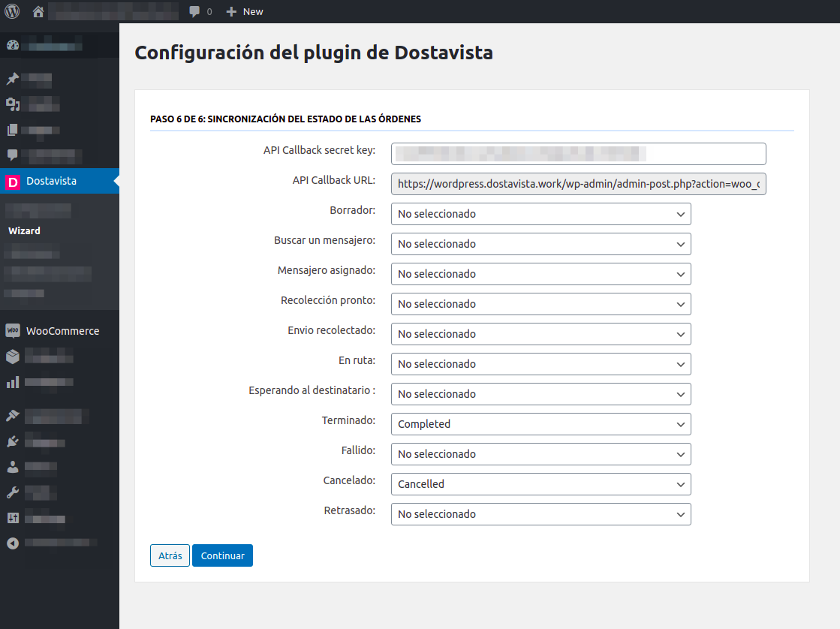Click the Collapse menu arrow icon
Screen dimensions: 840x629
point(13,543)
